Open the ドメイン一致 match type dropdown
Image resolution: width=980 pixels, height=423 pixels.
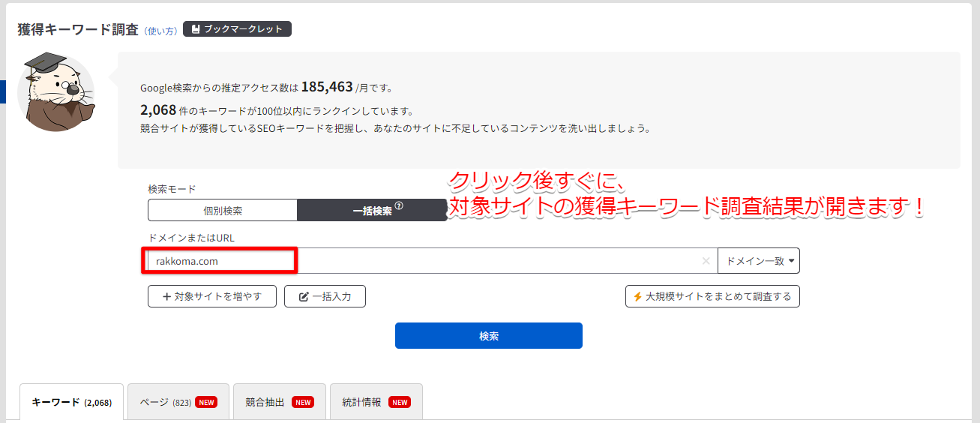[759, 261]
